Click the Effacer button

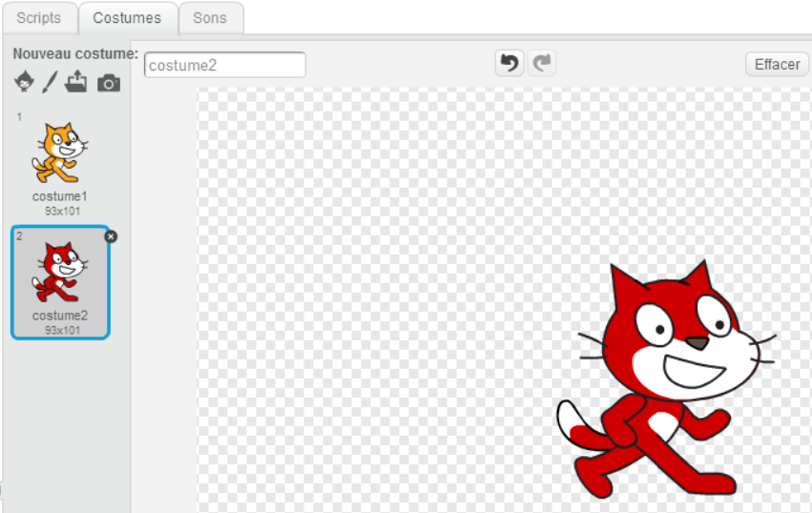point(777,64)
